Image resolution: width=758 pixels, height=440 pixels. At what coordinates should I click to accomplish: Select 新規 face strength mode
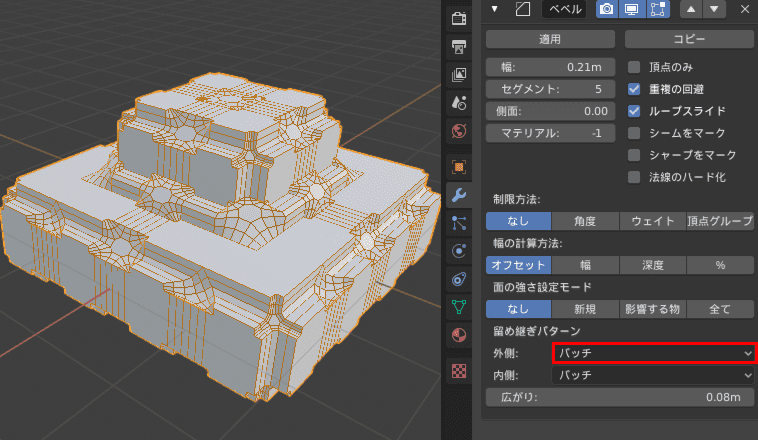pyautogui.click(x=585, y=309)
